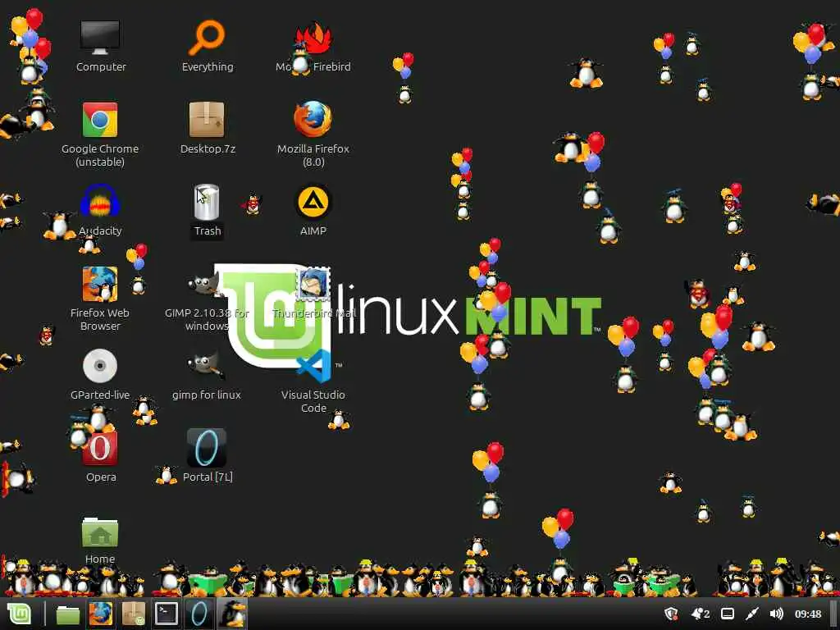Select the GParted-live disc icon
840x630 pixels.
(100, 367)
